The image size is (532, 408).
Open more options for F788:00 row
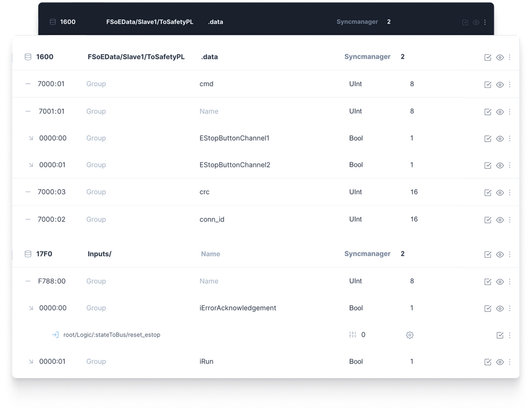click(x=510, y=282)
